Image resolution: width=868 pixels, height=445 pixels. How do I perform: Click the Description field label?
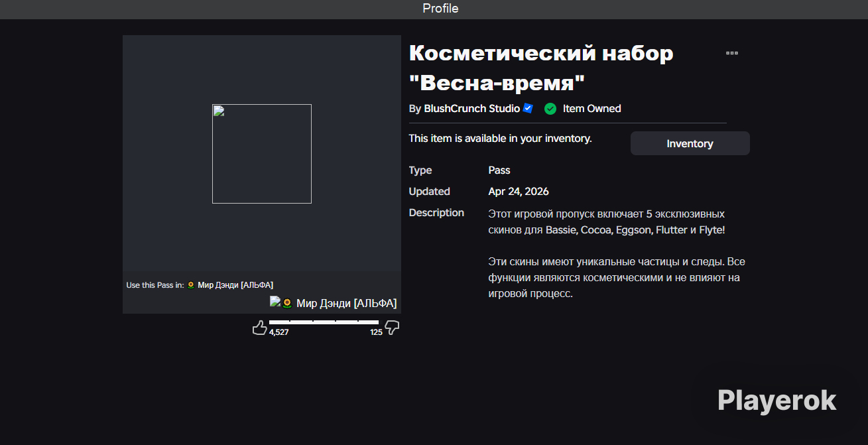click(436, 213)
